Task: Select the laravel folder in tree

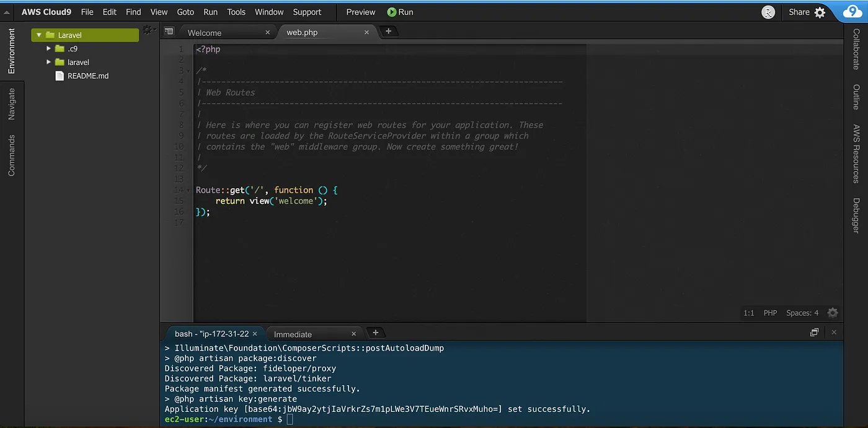Action: pyautogui.click(x=78, y=62)
